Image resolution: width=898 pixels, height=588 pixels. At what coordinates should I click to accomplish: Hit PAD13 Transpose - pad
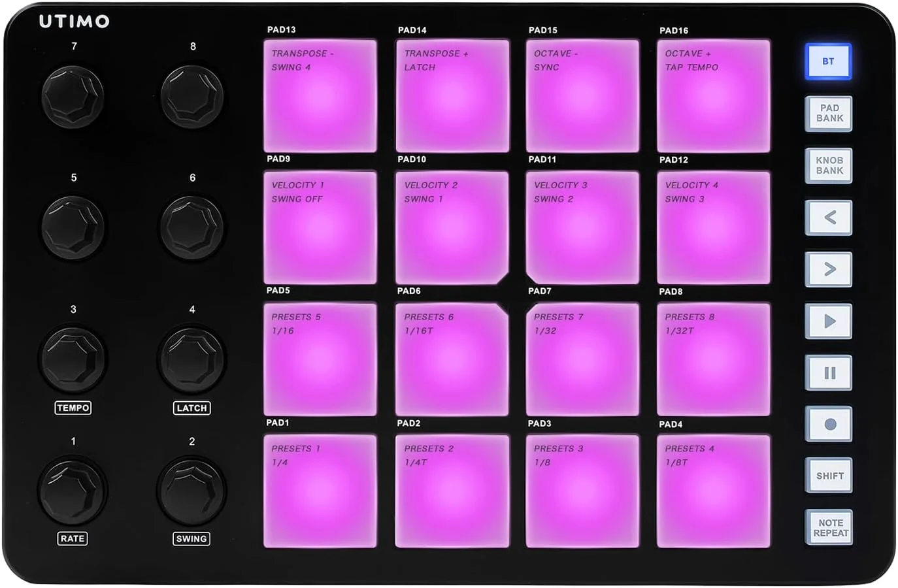320,96
